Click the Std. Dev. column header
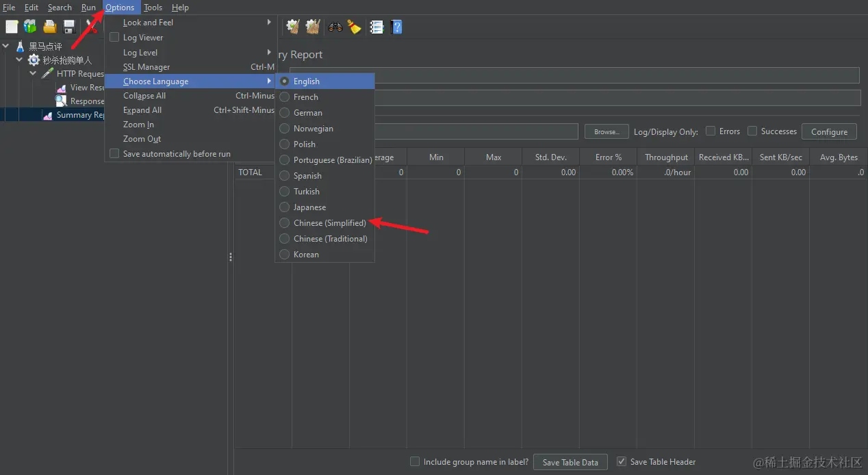868x475 pixels. pyautogui.click(x=551, y=157)
